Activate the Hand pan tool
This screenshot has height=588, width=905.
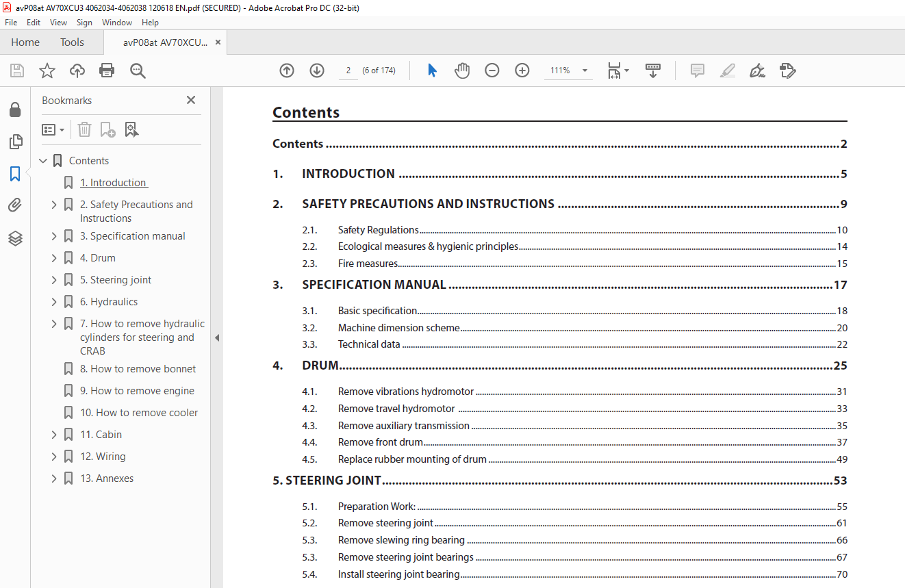point(462,71)
